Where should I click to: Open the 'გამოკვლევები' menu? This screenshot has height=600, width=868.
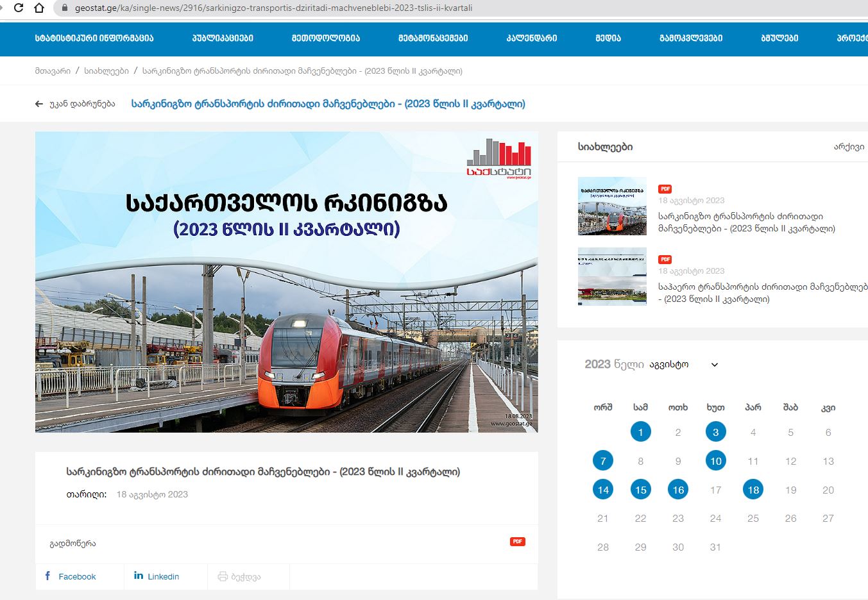[691, 38]
